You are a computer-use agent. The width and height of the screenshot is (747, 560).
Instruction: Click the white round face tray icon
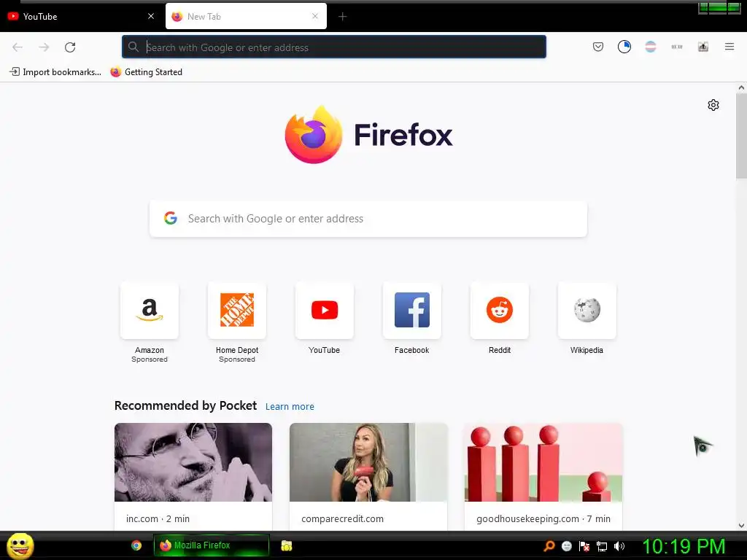pyautogui.click(x=566, y=546)
